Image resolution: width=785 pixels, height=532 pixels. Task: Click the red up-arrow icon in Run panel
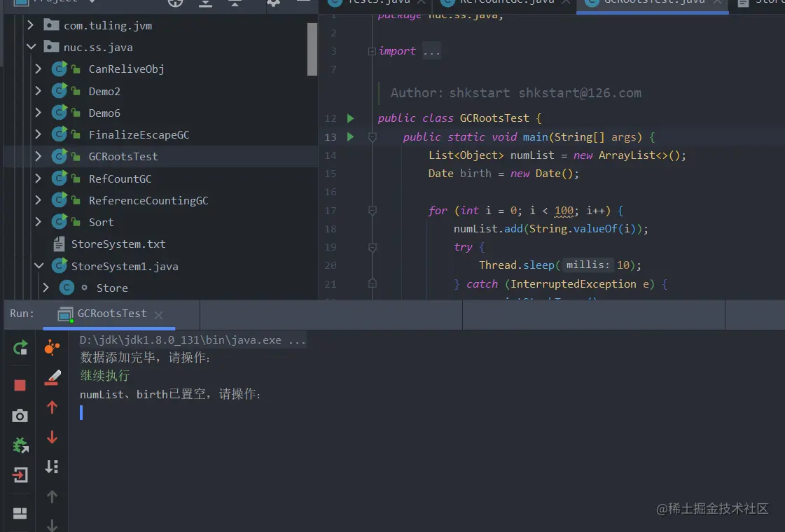coord(52,407)
